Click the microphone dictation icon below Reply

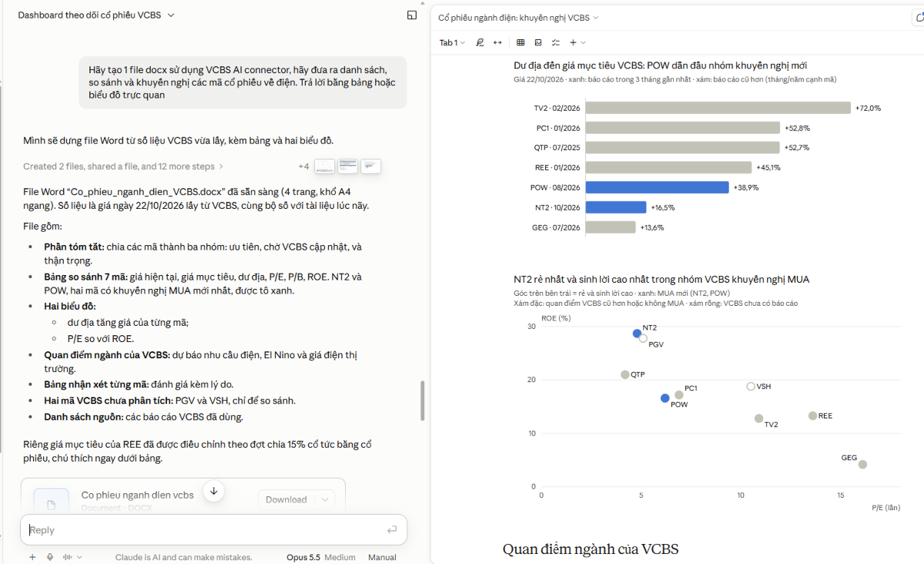point(50,557)
